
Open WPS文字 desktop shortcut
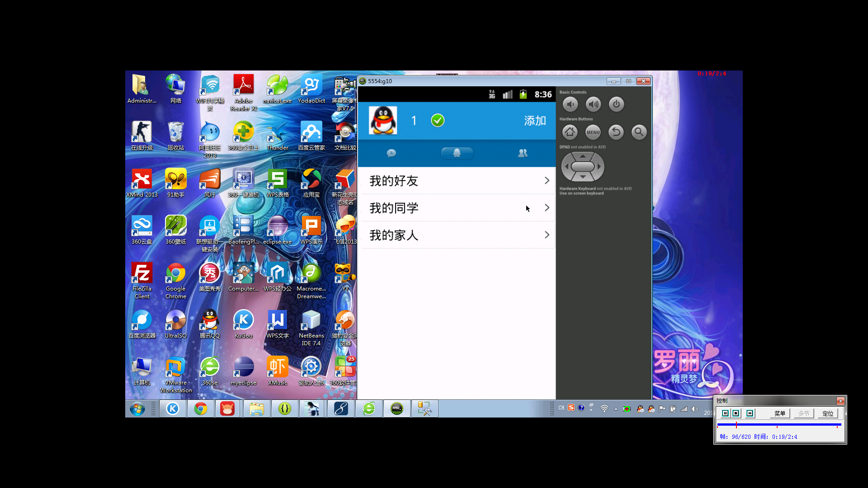point(277,324)
